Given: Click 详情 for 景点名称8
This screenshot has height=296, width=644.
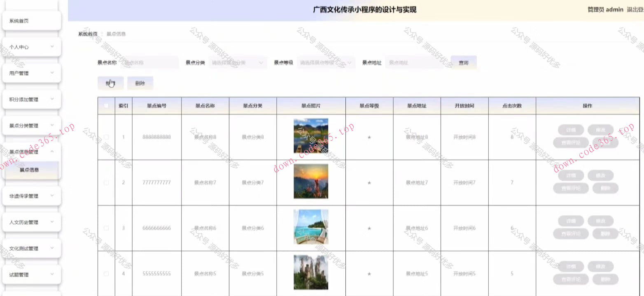Looking at the screenshot, I should pos(571,130).
